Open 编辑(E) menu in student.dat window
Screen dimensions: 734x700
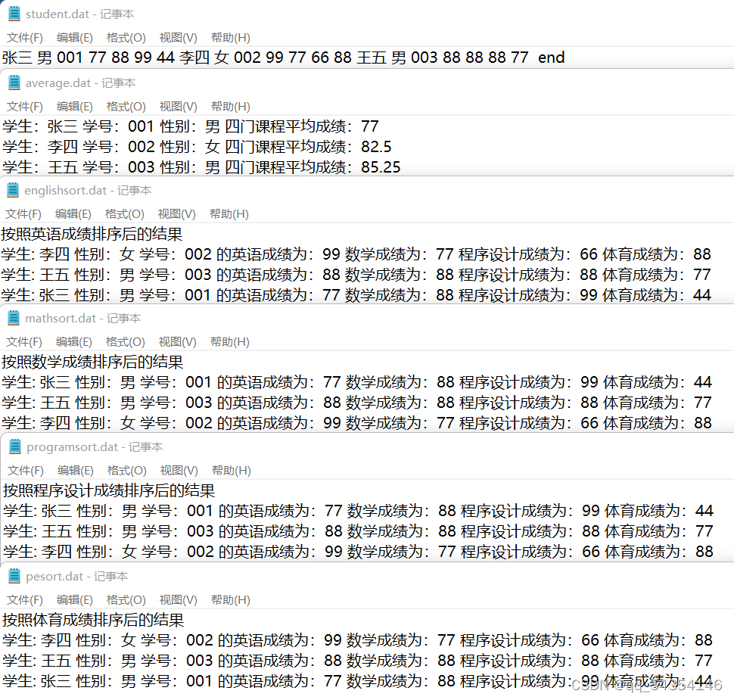point(74,37)
